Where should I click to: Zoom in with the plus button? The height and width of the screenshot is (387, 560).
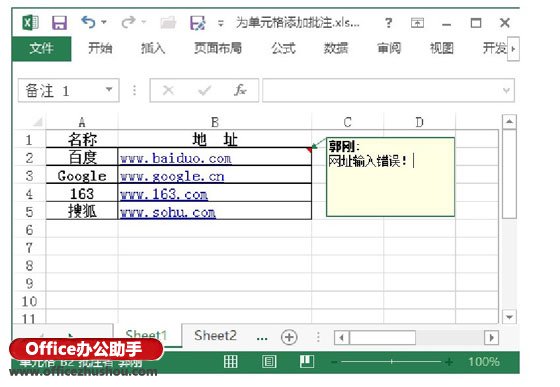point(449,362)
